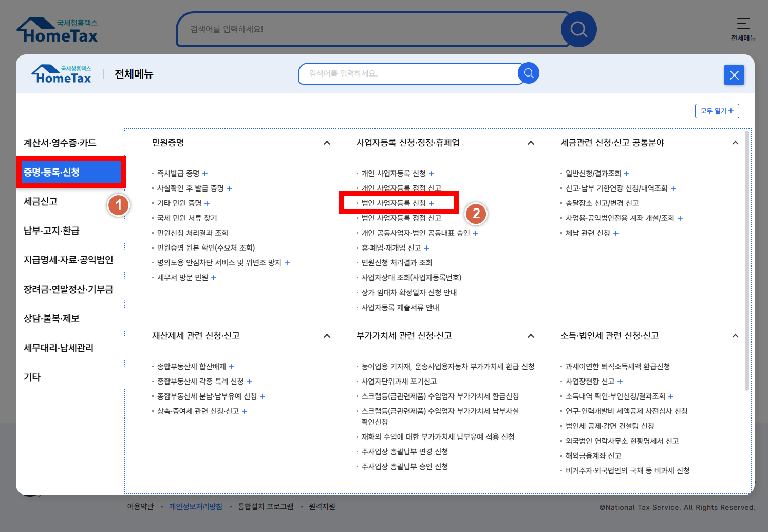The width and height of the screenshot is (768, 532).
Task: Click inside the menu search input field
Action: 411,73
